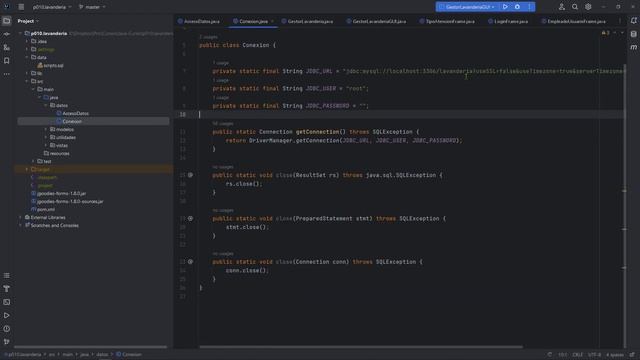Open the Database tool window
This screenshot has height=360, width=640.
(633, 34)
